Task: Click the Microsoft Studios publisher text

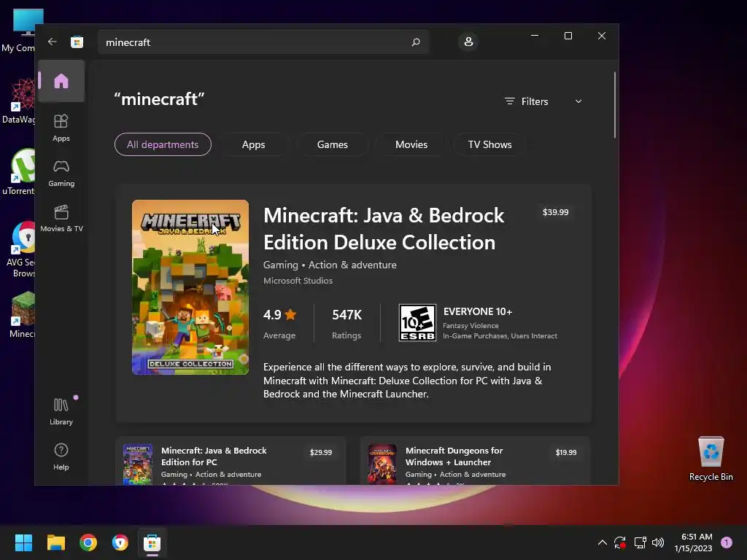Action: coord(298,281)
